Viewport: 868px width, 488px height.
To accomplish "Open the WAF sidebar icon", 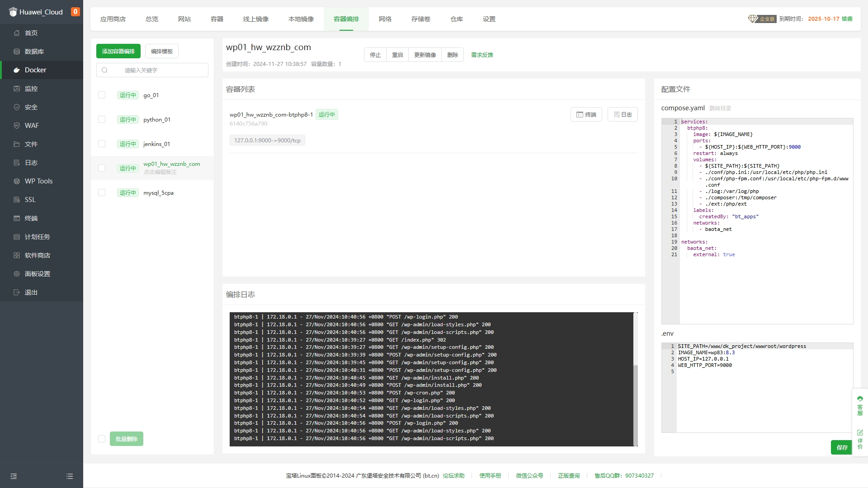I will 17,126.
